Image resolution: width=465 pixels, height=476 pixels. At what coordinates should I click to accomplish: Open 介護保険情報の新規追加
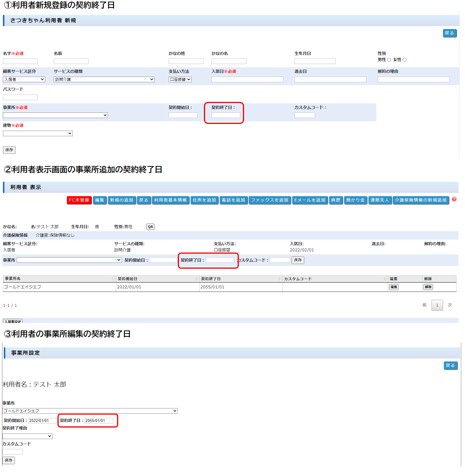(421, 200)
